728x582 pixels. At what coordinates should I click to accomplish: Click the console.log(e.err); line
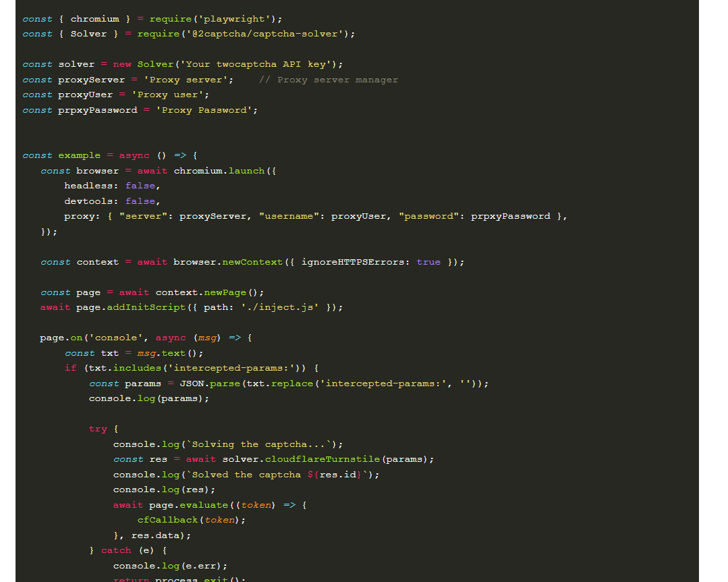170,566
